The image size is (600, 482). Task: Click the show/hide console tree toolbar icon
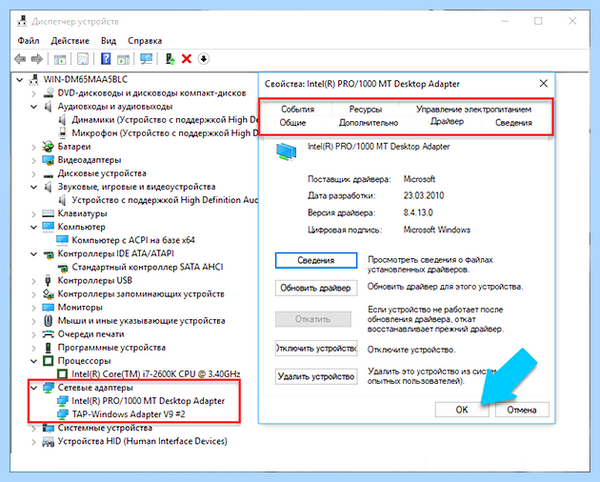pyautogui.click(x=60, y=59)
